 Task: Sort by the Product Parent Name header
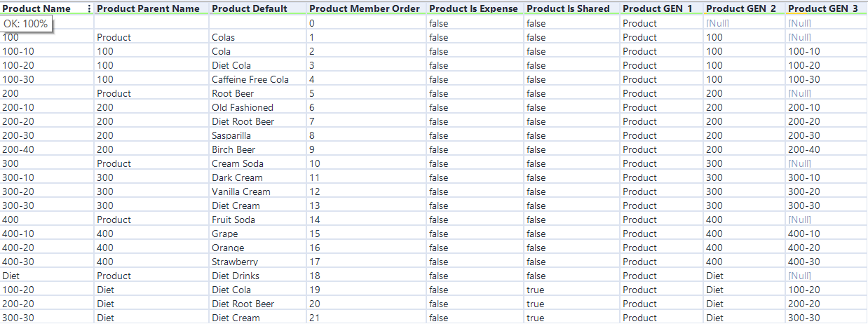click(x=148, y=8)
